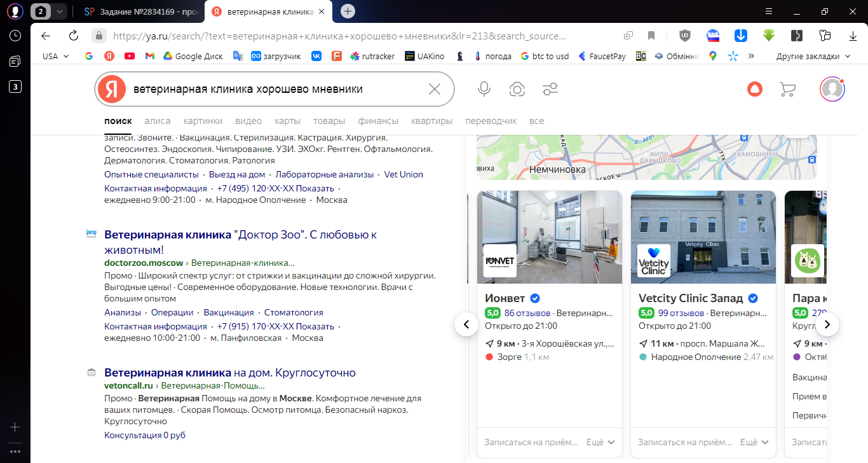Image resolution: width=868 pixels, height=463 pixels.
Task: Open the Google bookmark icon
Action: [x=89, y=56]
